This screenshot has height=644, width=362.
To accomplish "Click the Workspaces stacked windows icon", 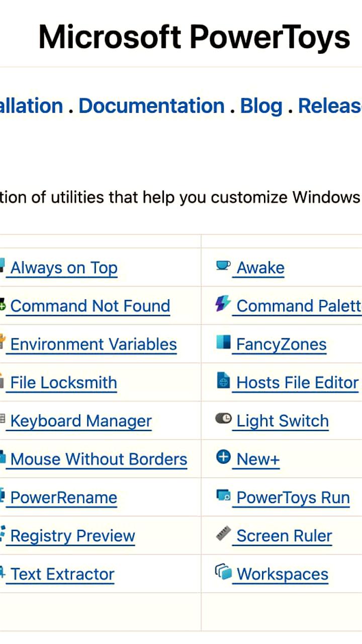I will coord(223,572).
